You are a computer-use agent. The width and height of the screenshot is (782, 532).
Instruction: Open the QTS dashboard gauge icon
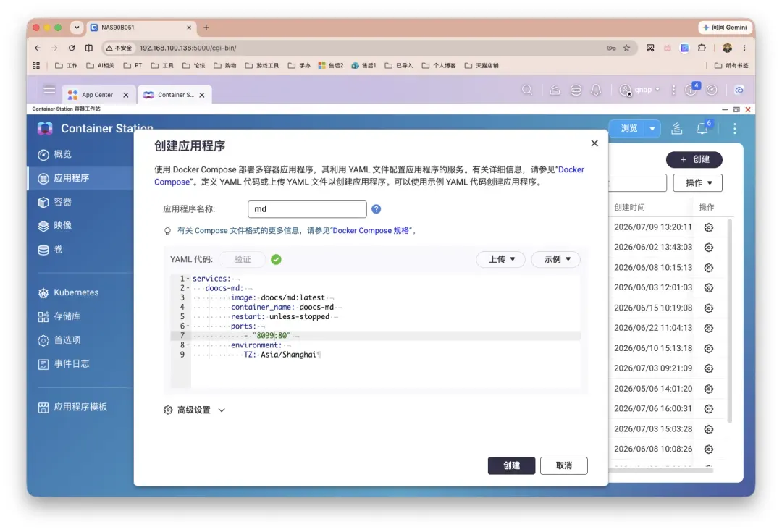pyautogui.click(x=712, y=90)
